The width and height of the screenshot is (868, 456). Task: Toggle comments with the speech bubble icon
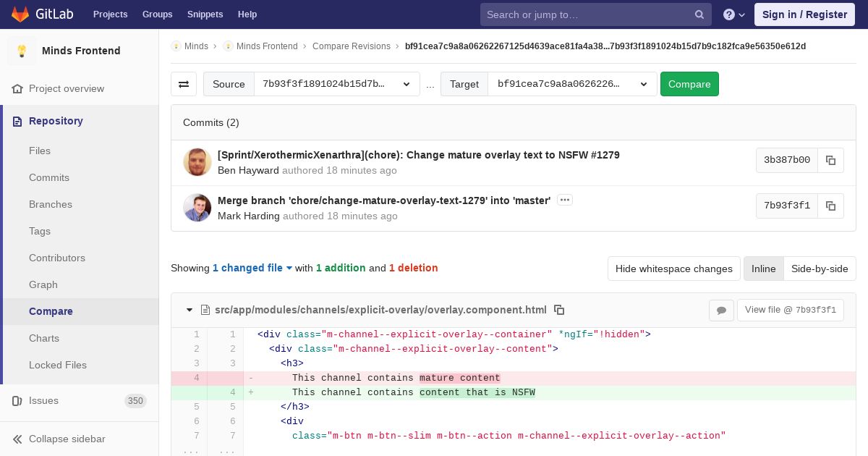pos(721,310)
